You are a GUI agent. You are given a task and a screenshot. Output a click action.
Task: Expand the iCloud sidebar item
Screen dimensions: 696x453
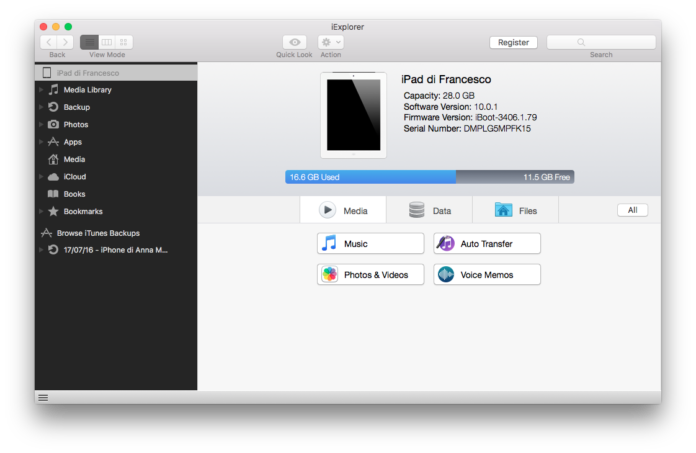click(x=41, y=177)
